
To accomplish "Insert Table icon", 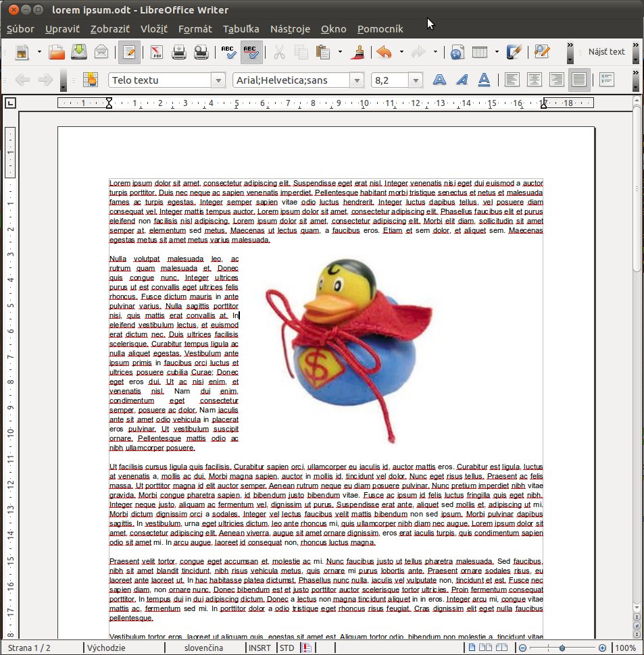I will 480,52.
